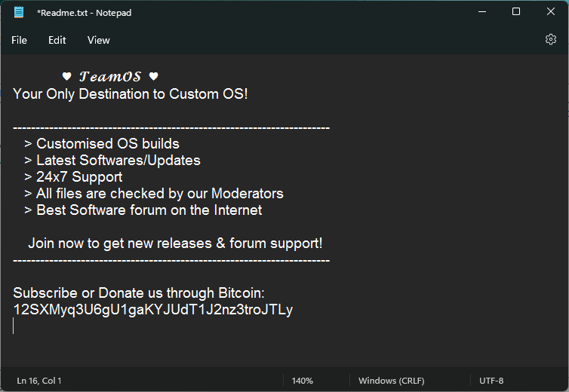Open the File menu

20,40
